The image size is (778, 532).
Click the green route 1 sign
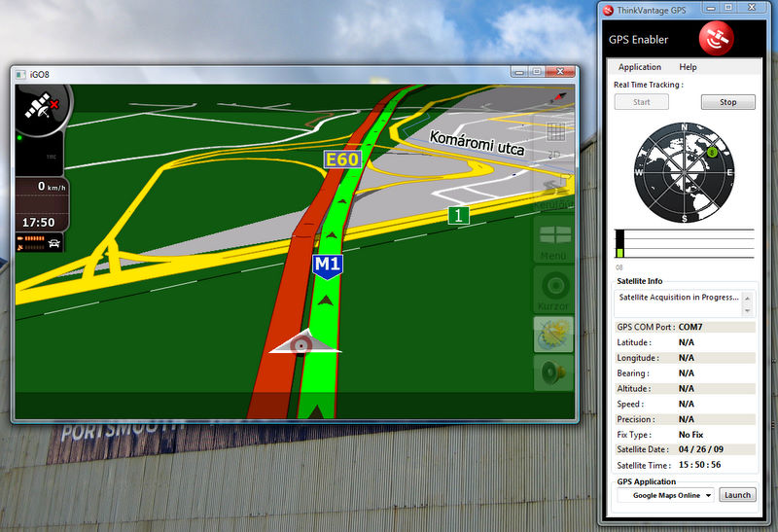pyautogui.click(x=458, y=215)
